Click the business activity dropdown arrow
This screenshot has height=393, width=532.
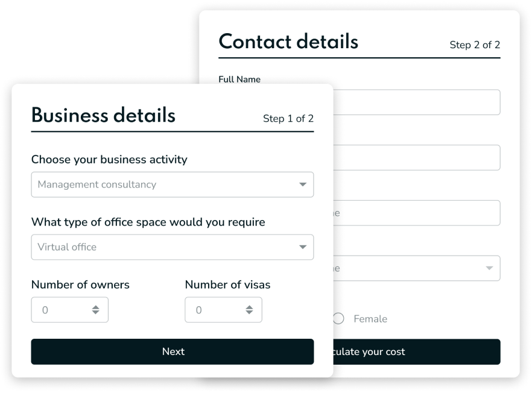tap(303, 184)
